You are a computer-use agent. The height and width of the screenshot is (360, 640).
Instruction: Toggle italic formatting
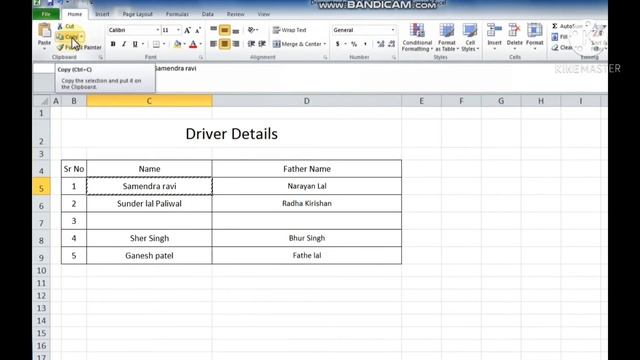(124, 44)
